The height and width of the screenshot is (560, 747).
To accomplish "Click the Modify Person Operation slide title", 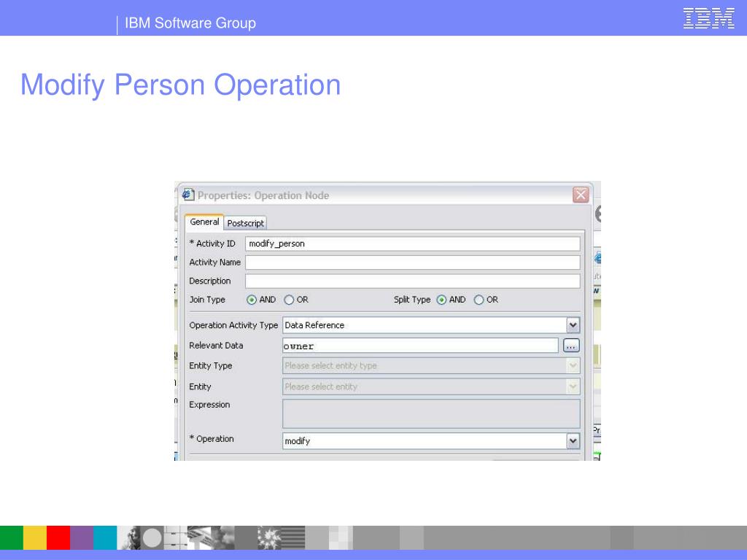I will 181,85.
